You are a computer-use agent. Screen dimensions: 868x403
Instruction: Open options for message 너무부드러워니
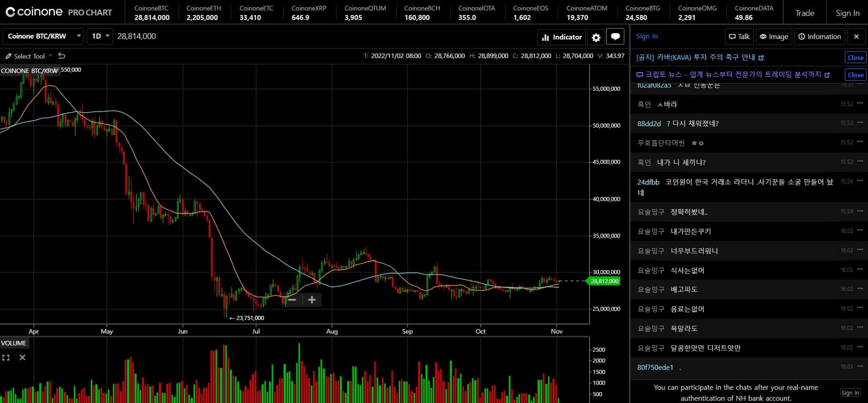pyautogui.click(x=860, y=250)
